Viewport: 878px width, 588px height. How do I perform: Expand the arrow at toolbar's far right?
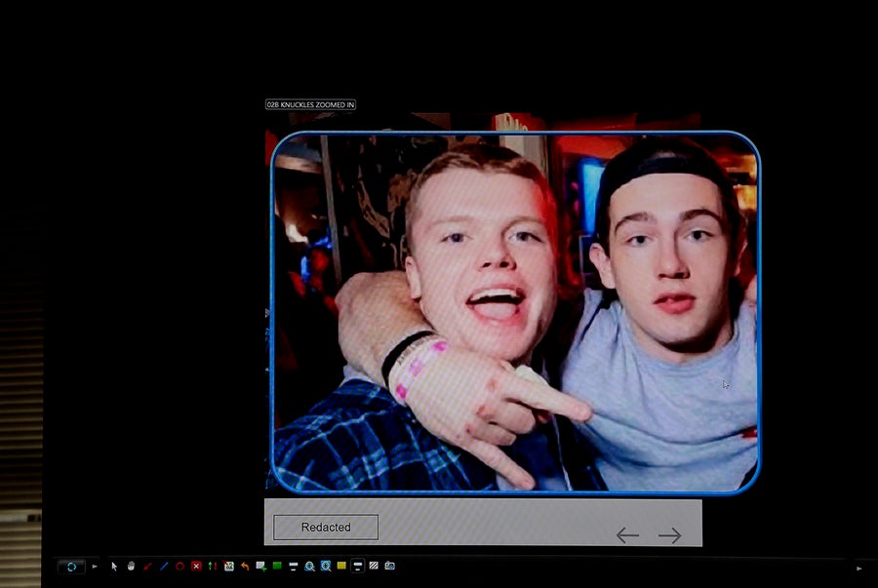(x=859, y=568)
